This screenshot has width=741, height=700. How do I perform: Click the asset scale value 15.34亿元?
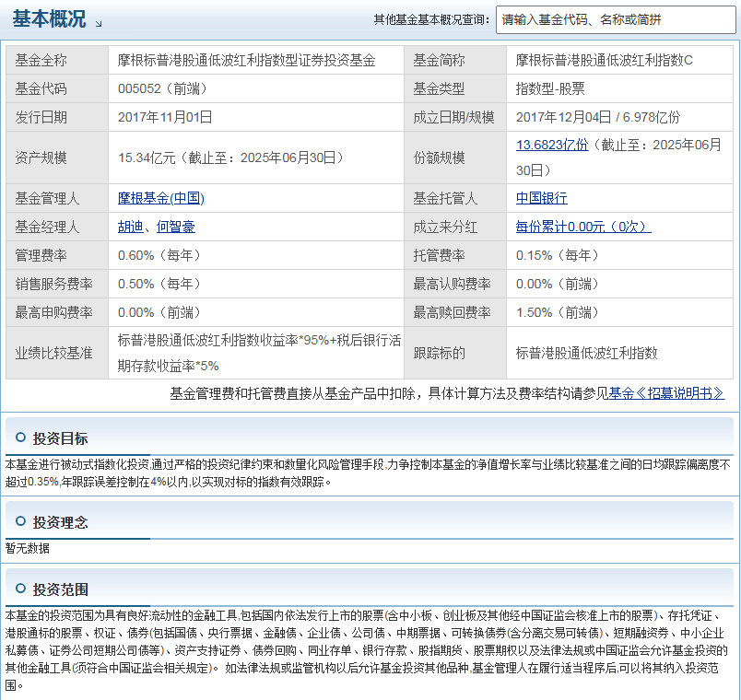(147, 157)
